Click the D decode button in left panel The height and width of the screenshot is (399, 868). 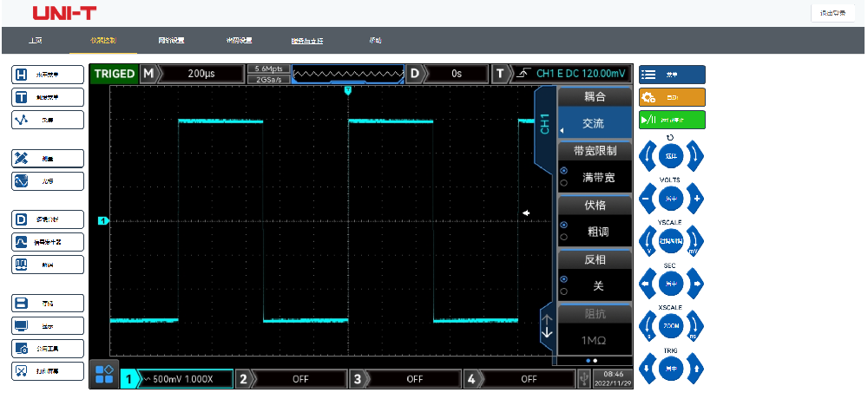[48, 219]
